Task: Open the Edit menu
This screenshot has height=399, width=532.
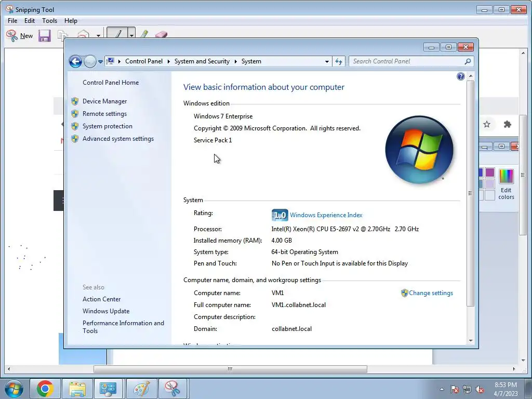Action: pos(30,21)
